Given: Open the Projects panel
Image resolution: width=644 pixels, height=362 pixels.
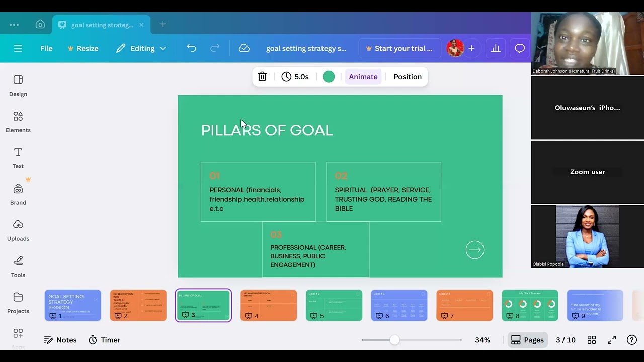Looking at the screenshot, I should (18, 303).
